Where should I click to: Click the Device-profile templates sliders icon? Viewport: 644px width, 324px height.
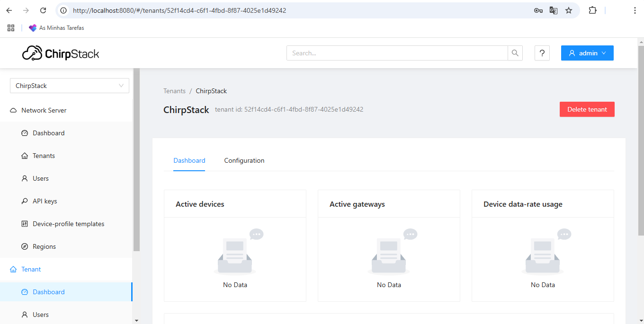pos(25,224)
